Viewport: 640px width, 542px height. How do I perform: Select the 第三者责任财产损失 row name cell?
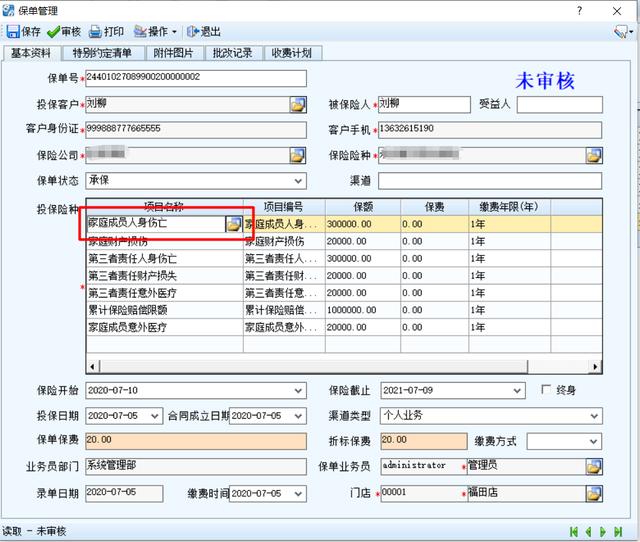pos(165,275)
